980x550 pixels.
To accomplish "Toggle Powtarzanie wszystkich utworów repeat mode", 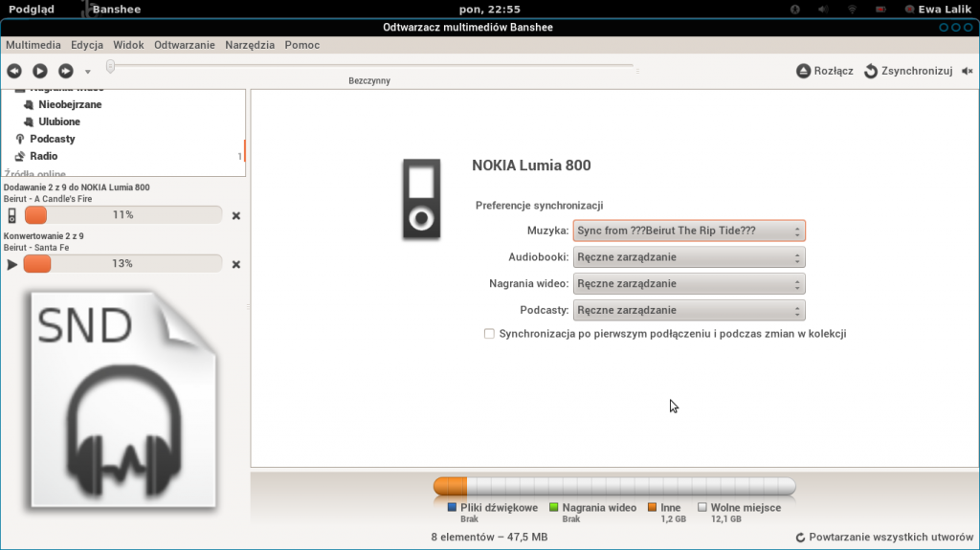I will [884, 537].
